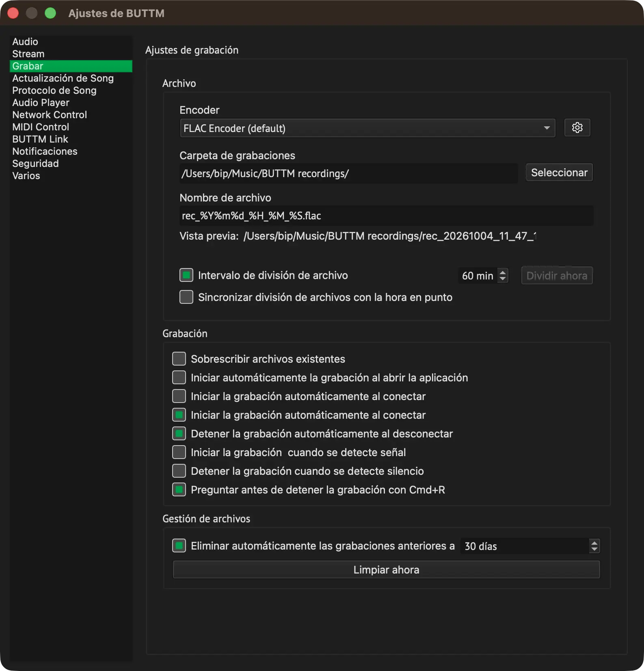Check Detener la grabación cuando se detecte silencio
644x671 pixels.
pyautogui.click(x=179, y=471)
